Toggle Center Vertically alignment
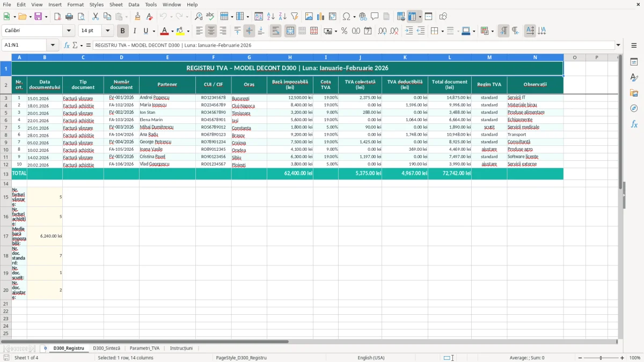The width and height of the screenshot is (644, 362). (x=249, y=31)
